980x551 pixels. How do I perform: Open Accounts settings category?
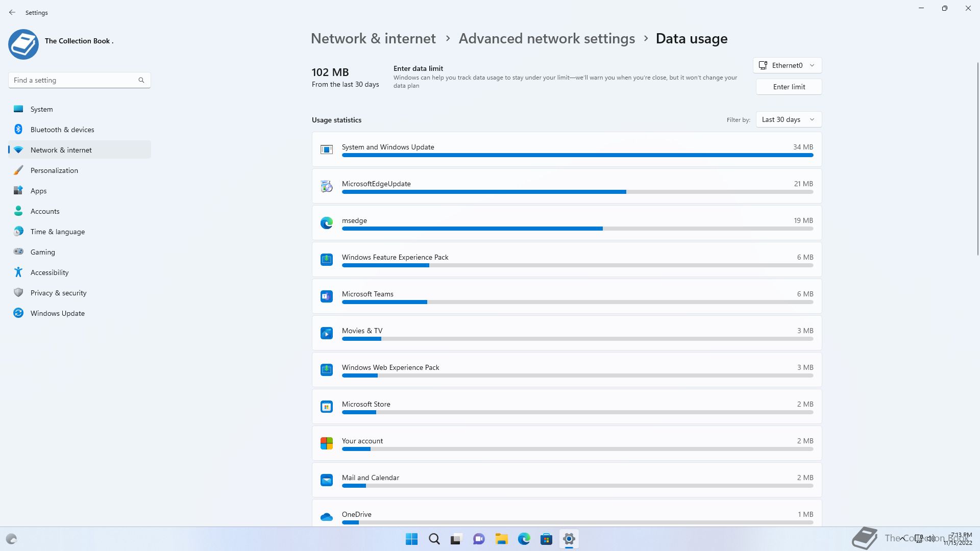(80, 211)
